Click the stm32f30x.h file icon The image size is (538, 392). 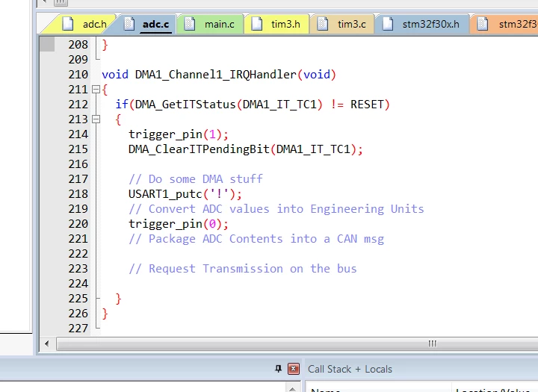[x=388, y=24]
